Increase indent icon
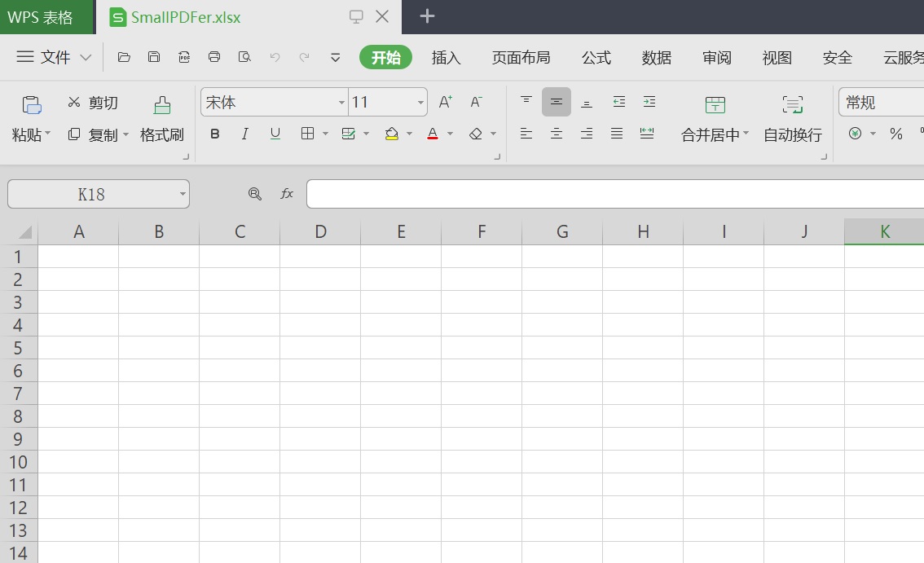Image resolution: width=924 pixels, height=563 pixels. click(649, 102)
